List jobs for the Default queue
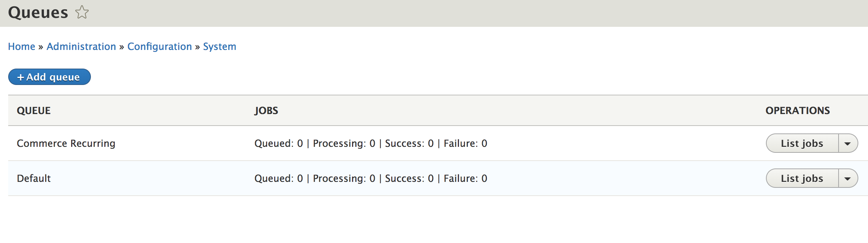The image size is (868, 243). [801, 178]
